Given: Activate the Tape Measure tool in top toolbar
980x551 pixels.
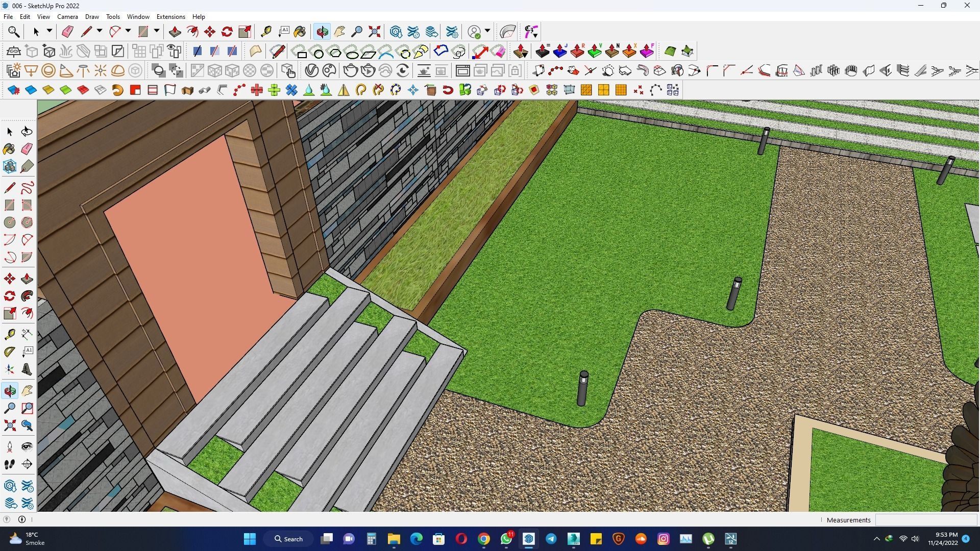Looking at the screenshot, I should pyautogui.click(x=266, y=32).
